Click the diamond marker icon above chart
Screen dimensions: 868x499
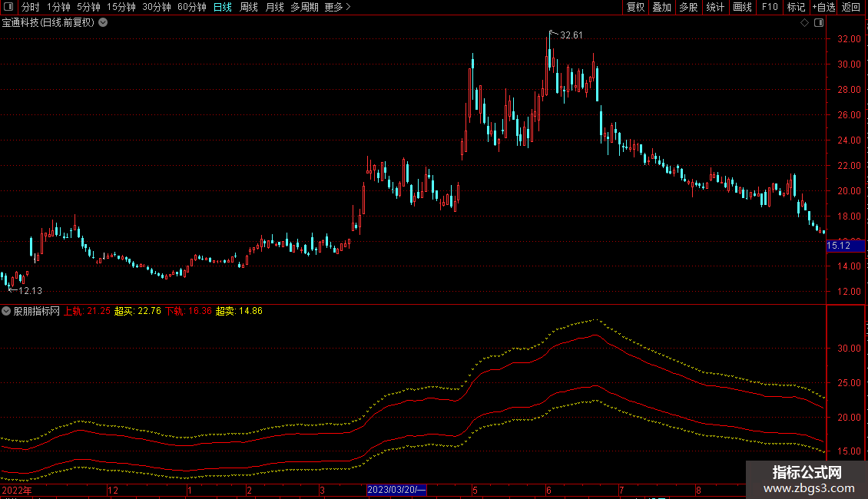coord(805,23)
